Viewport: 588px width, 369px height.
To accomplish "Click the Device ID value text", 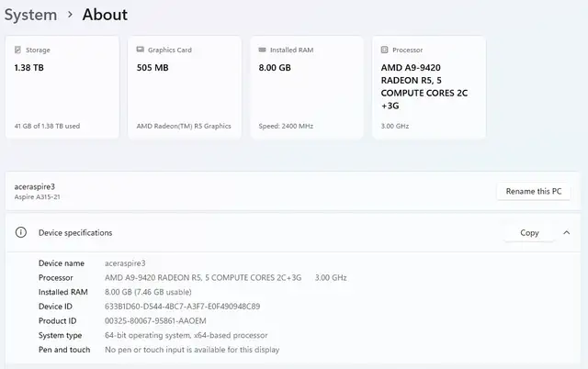I will tap(182, 307).
